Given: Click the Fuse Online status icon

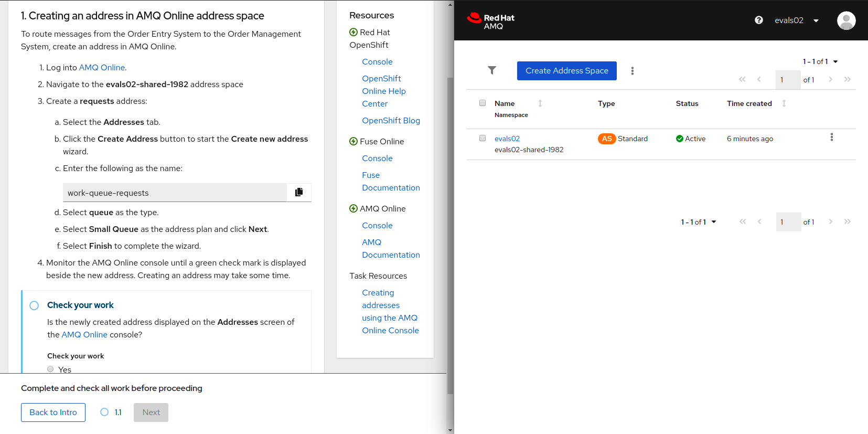Looking at the screenshot, I should click(353, 141).
